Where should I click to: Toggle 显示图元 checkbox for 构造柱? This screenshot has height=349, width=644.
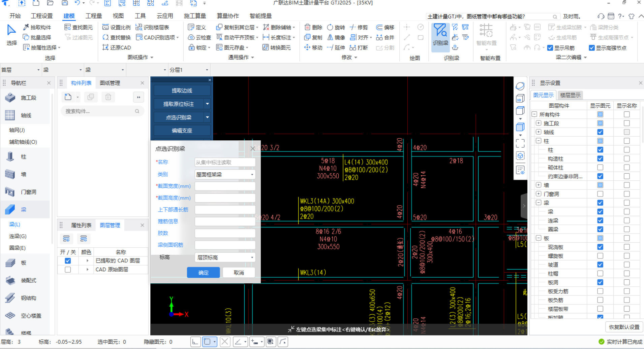click(x=600, y=159)
